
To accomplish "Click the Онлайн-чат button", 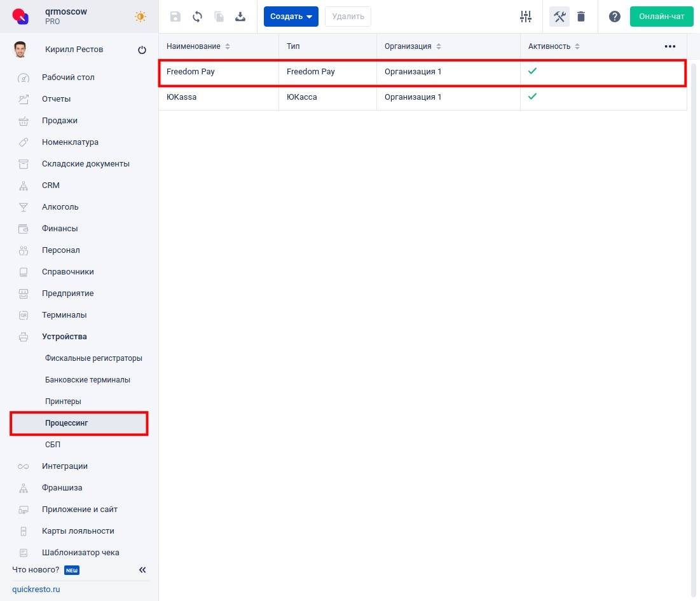I will [661, 17].
